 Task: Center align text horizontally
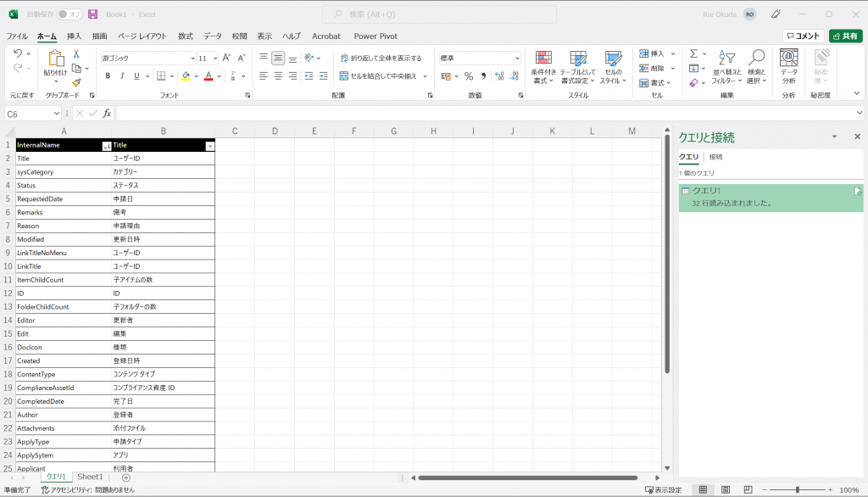[278, 75]
